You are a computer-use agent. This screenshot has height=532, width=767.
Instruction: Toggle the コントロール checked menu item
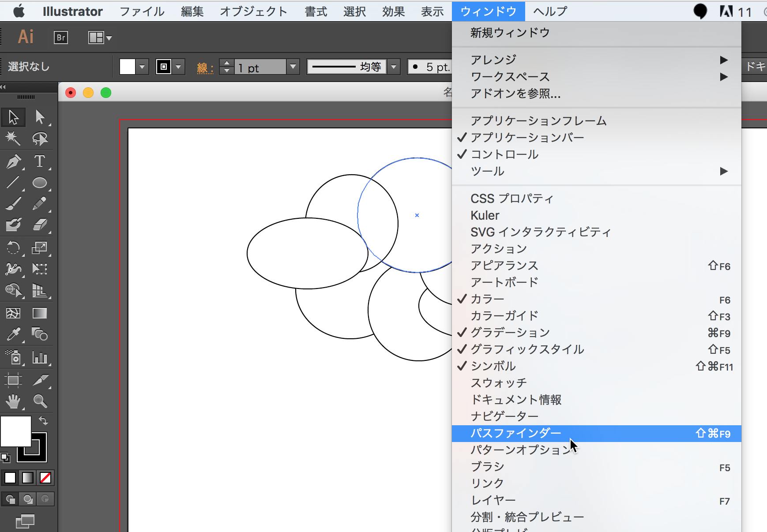pyautogui.click(x=597, y=154)
